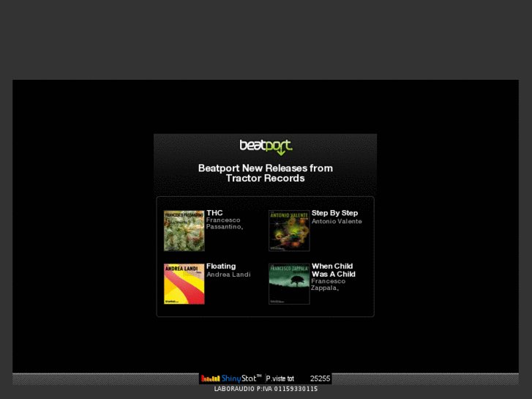The image size is (532, 399).
Task: Click the Step By Step title
Action: point(334,213)
